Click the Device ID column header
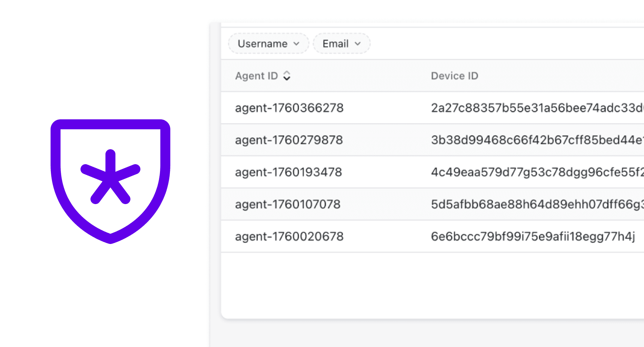Screen dimensions: 644x347 coord(455,76)
